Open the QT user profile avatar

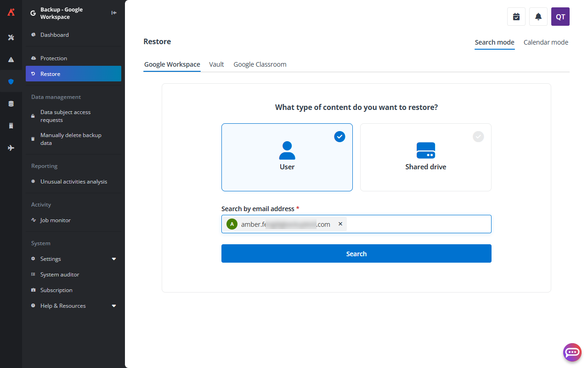coord(560,17)
